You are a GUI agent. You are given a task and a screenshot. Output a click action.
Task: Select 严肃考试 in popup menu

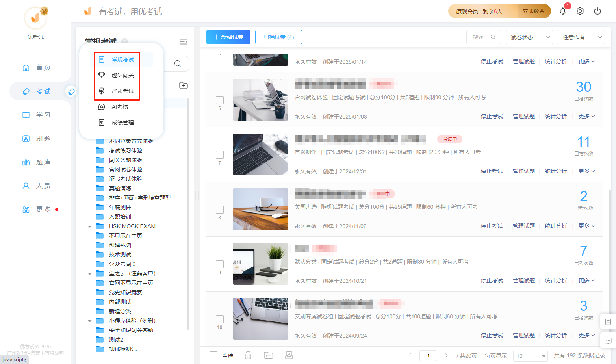123,91
